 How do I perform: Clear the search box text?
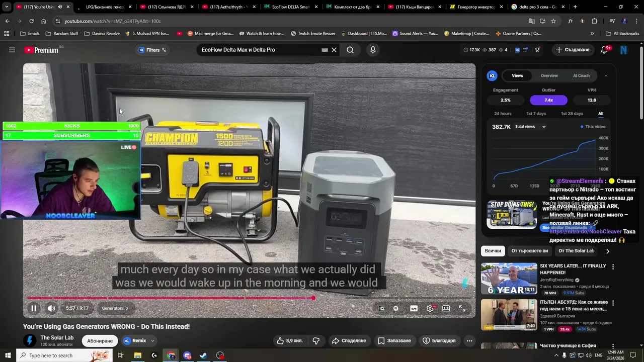click(x=334, y=50)
